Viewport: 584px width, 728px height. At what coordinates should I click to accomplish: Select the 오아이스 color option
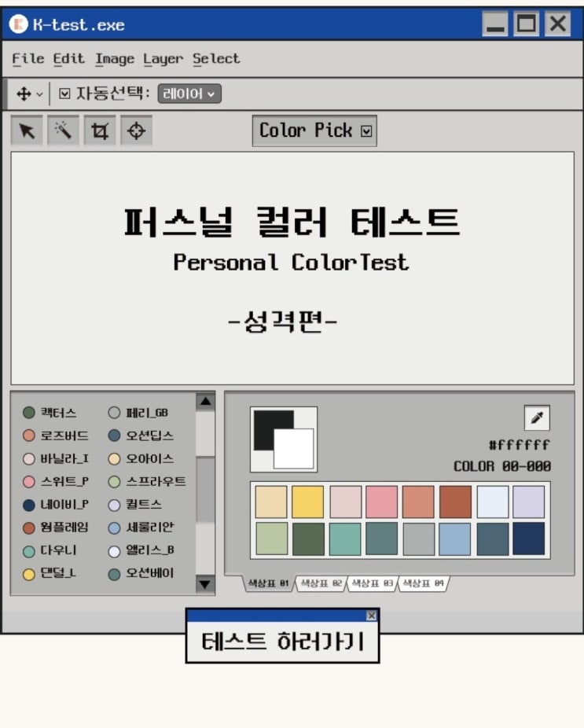pos(141,458)
